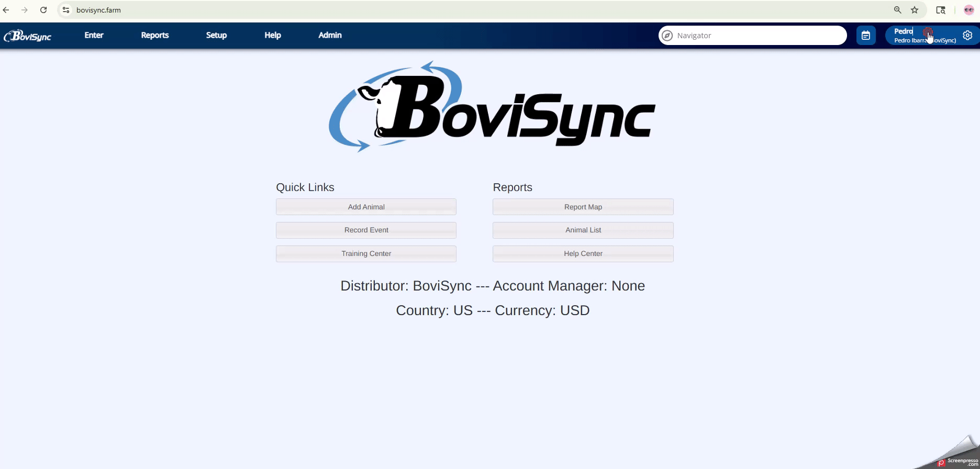The height and width of the screenshot is (469, 980).
Task: Click the browser tab search icon
Action: [941, 10]
